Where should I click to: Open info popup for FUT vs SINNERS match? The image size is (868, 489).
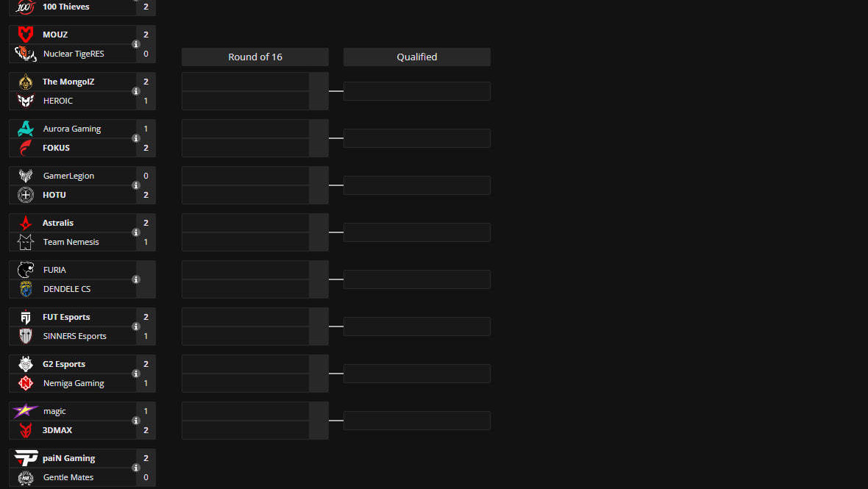click(x=135, y=326)
